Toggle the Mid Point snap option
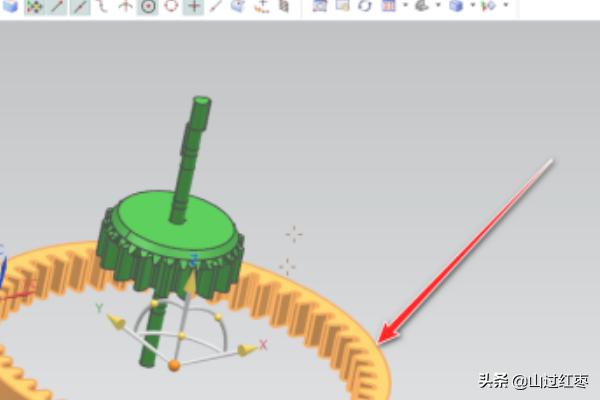The width and height of the screenshot is (600, 400). click(x=80, y=6)
